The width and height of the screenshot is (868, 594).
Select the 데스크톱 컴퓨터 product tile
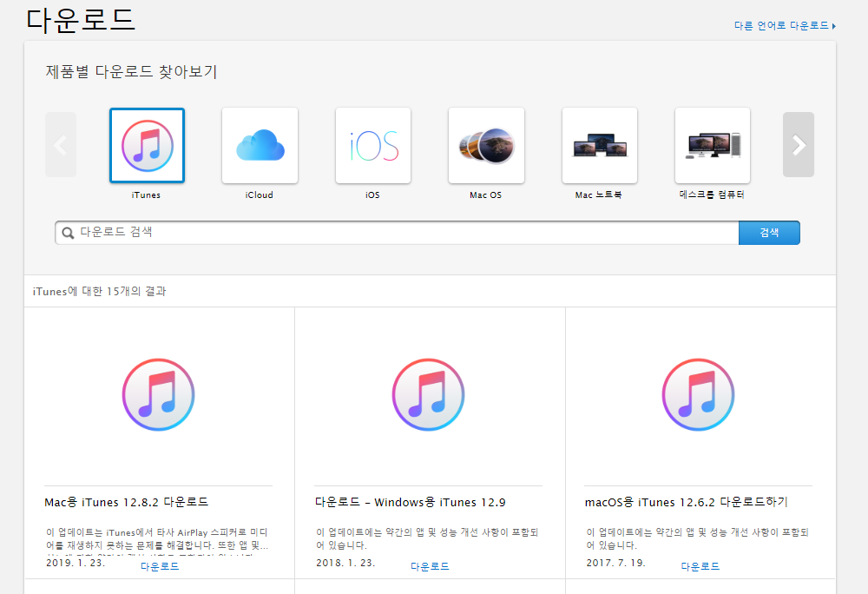coord(713,145)
